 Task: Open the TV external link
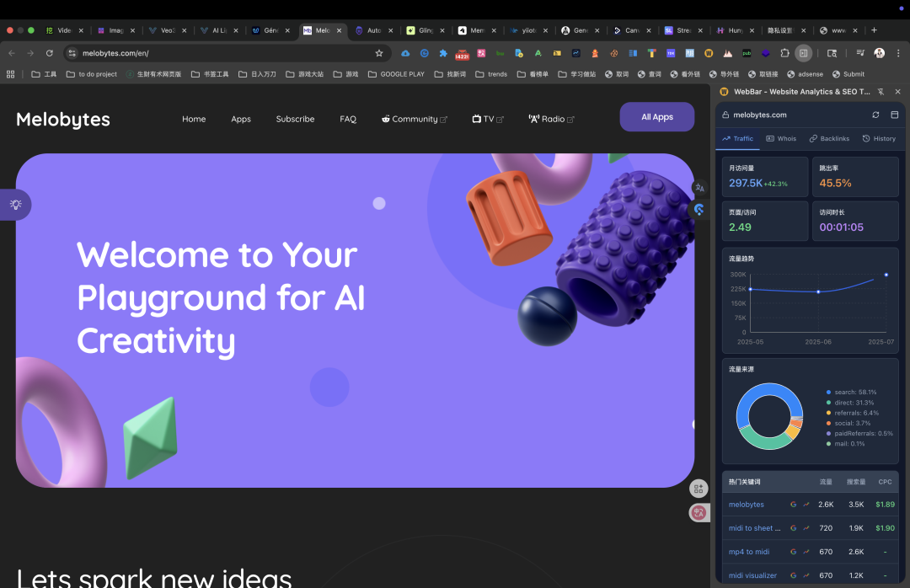(488, 119)
